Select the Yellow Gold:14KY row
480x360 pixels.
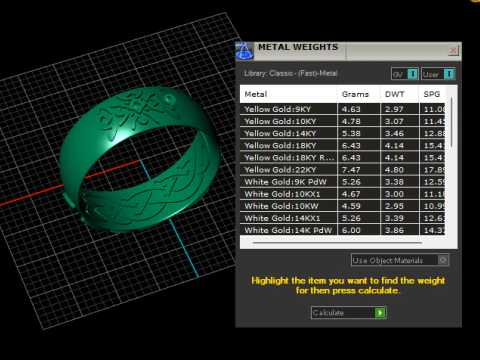pos(342,133)
